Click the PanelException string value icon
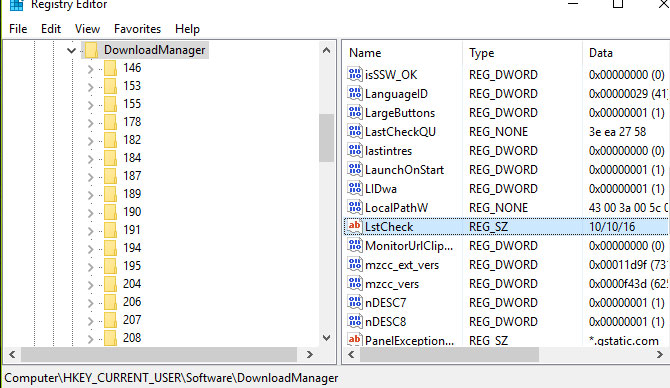 point(355,340)
